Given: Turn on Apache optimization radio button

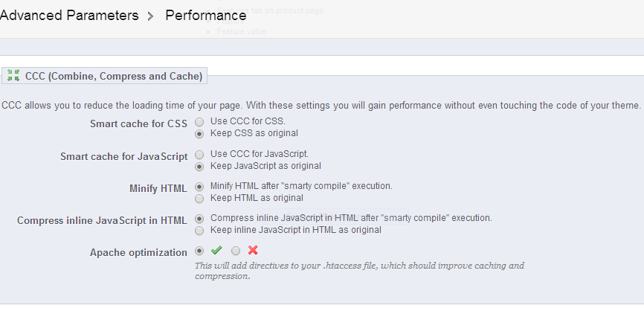Looking at the screenshot, I should coord(199,251).
